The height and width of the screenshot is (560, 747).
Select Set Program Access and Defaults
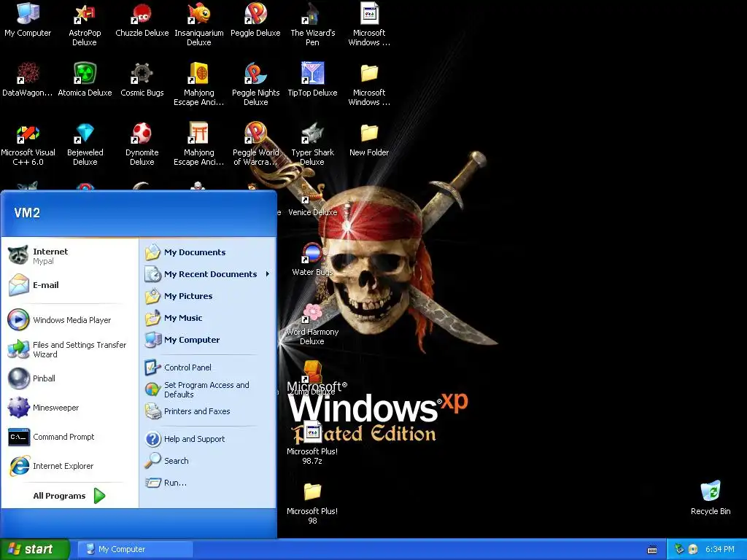click(x=208, y=389)
